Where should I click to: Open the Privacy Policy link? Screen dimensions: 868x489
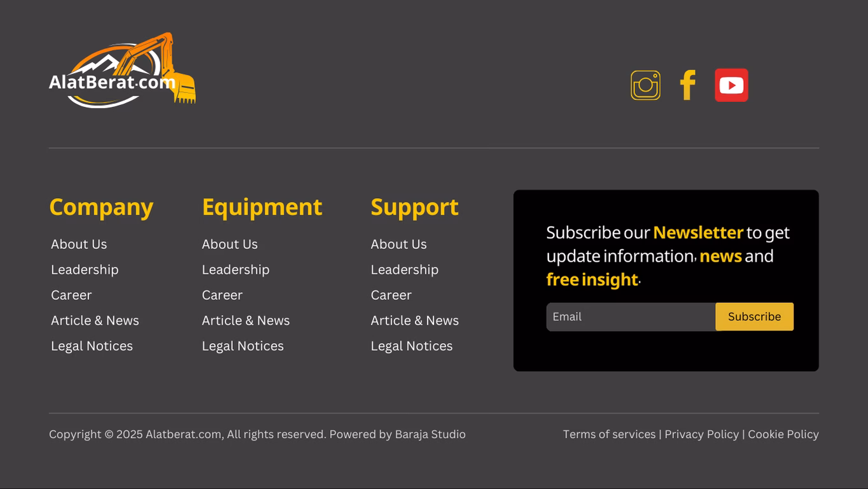tap(702, 434)
